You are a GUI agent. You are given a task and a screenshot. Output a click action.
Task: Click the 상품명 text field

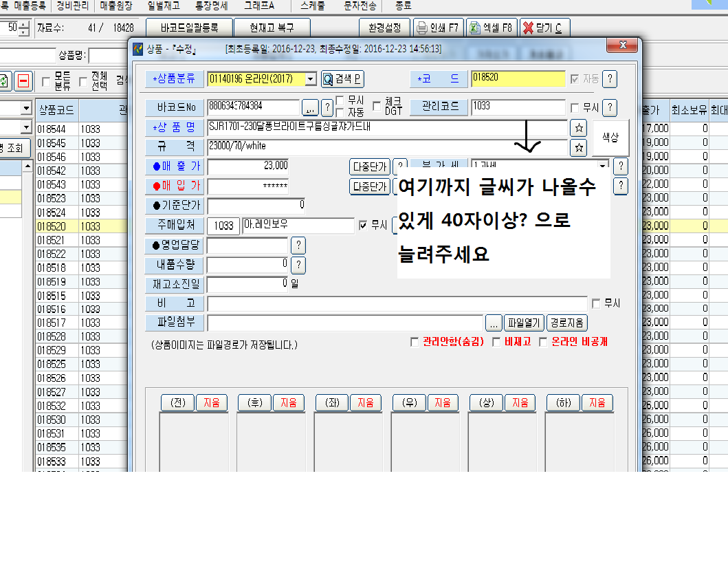388,128
